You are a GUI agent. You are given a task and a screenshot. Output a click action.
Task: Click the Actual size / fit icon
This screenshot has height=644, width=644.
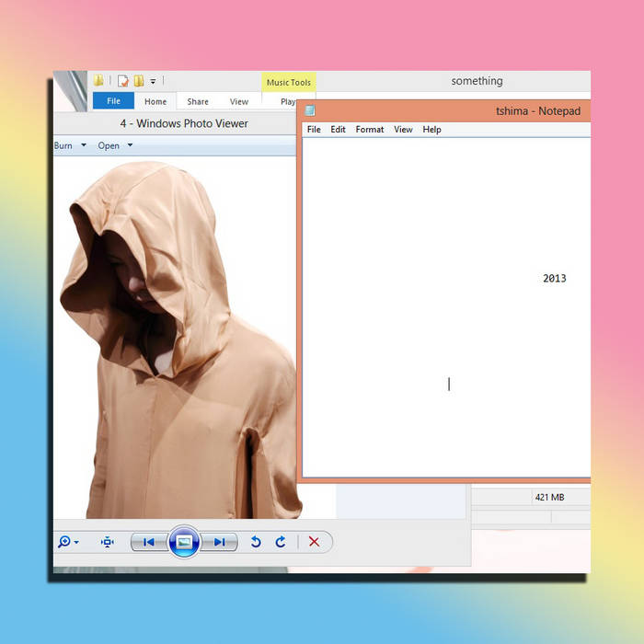click(x=107, y=542)
